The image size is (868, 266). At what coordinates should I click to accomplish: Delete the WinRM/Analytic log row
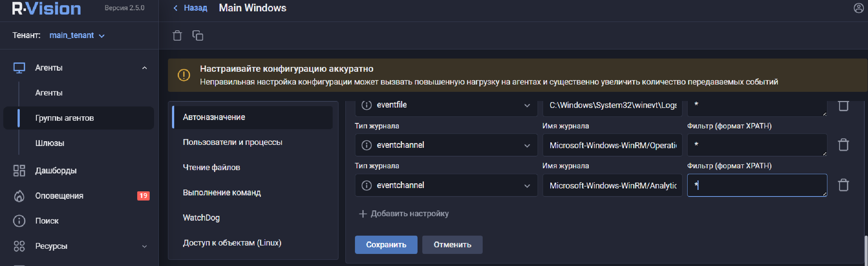click(x=843, y=185)
